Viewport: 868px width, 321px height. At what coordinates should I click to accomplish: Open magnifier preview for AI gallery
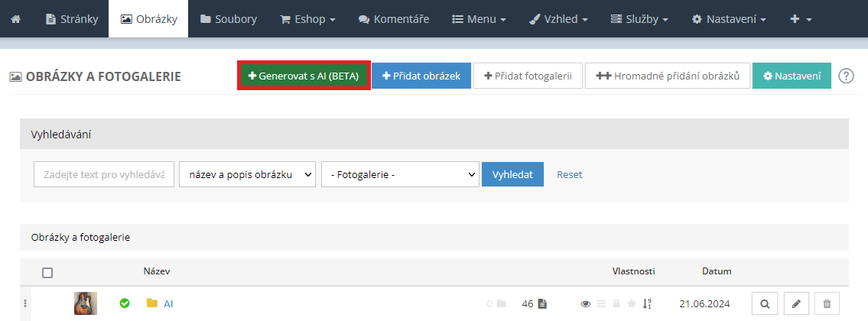(x=766, y=303)
